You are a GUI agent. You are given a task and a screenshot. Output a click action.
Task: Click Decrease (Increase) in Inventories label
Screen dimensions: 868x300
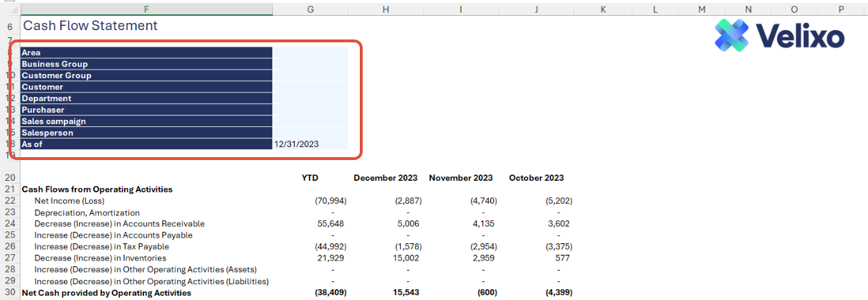coord(100,258)
